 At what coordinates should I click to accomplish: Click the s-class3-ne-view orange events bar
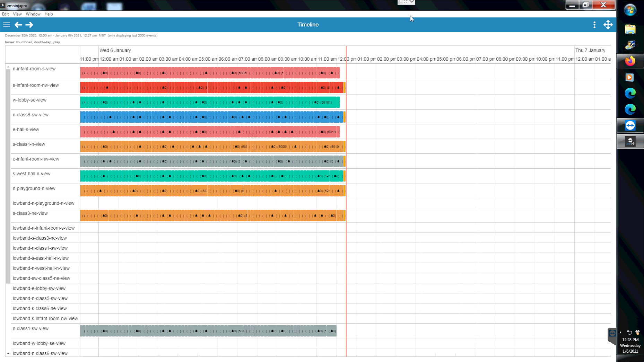[212, 215]
